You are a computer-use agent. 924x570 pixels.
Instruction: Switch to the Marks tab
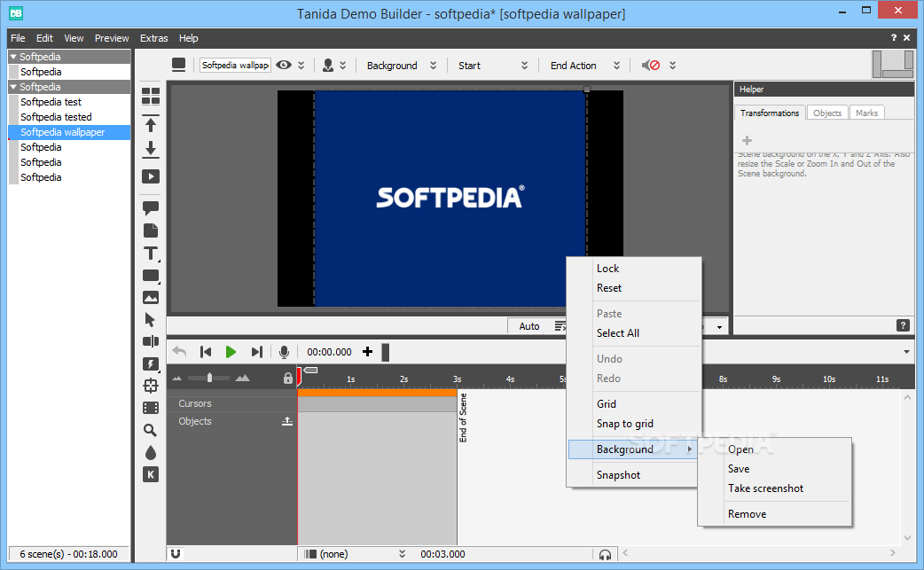click(x=866, y=113)
